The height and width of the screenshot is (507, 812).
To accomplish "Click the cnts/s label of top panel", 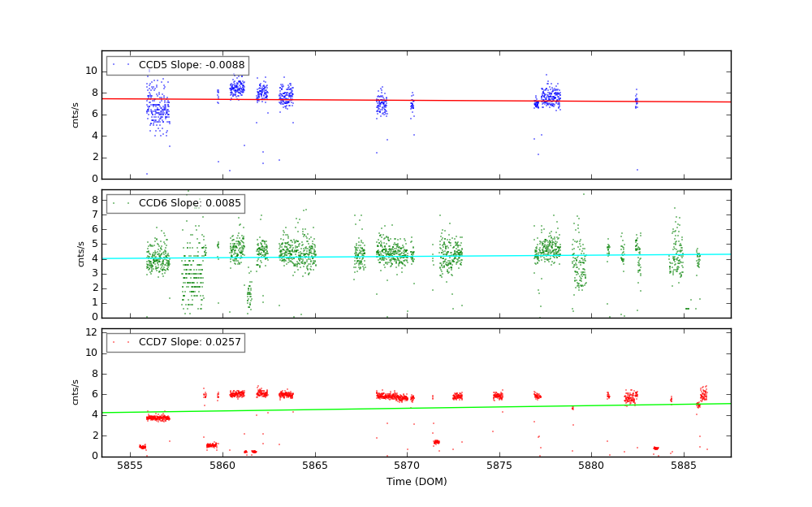I will tap(76, 115).
